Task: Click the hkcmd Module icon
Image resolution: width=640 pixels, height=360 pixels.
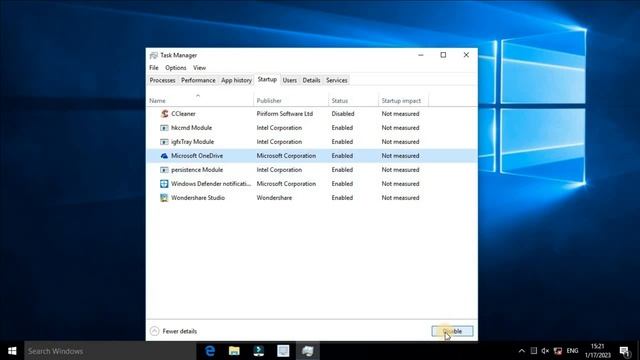Action: pyautogui.click(x=164, y=128)
